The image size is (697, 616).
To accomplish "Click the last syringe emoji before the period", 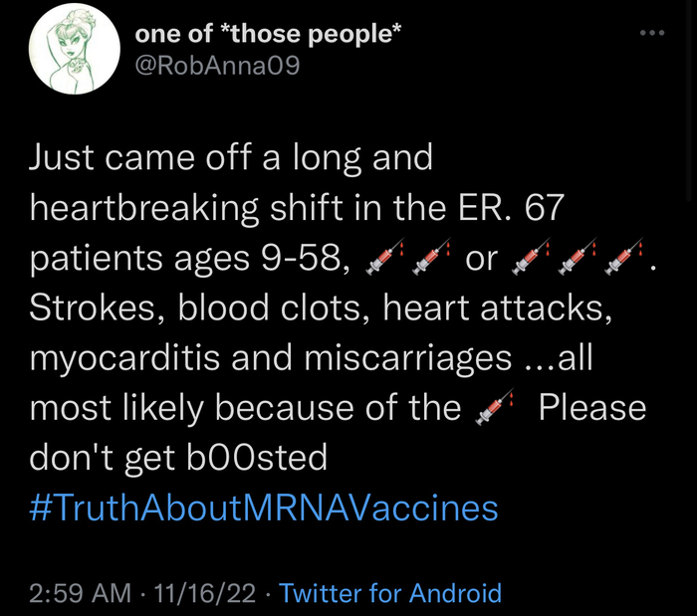I will (x=624, y=258).
